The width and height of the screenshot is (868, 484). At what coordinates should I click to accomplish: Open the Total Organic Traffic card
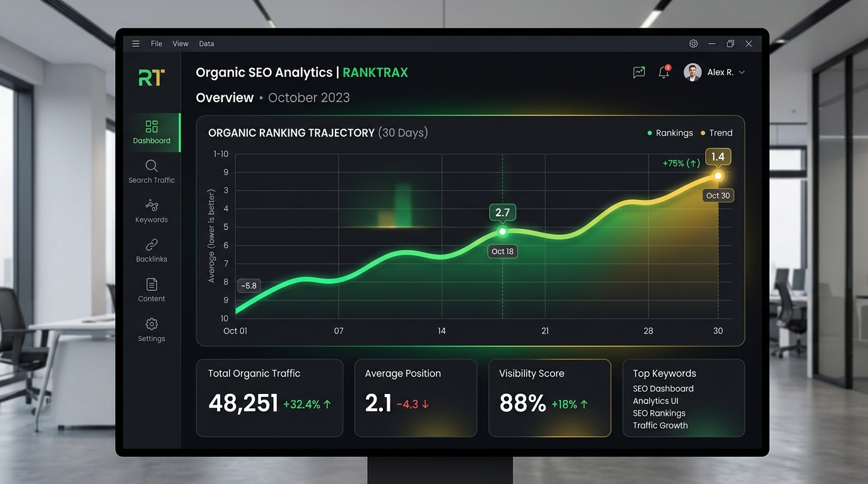[x=269, y=398]
